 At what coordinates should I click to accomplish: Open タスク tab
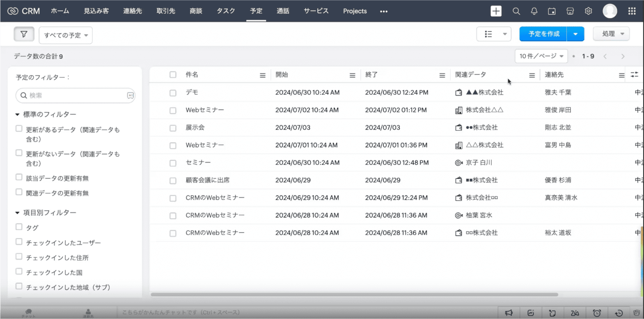coord(226,11)
